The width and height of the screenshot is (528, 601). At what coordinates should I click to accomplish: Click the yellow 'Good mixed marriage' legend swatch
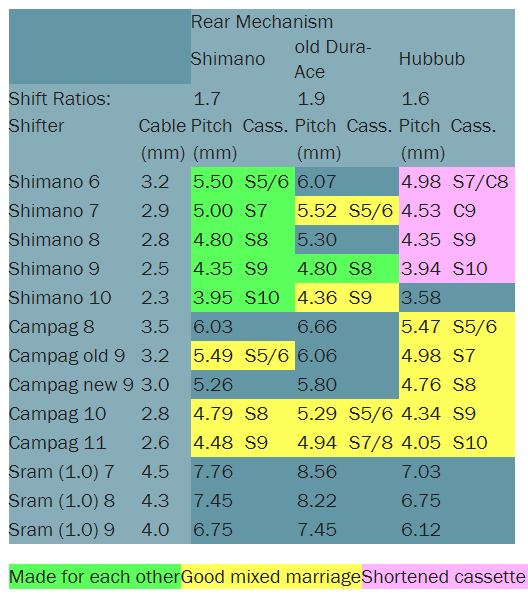pyautogui.click(x=271, y=576)
